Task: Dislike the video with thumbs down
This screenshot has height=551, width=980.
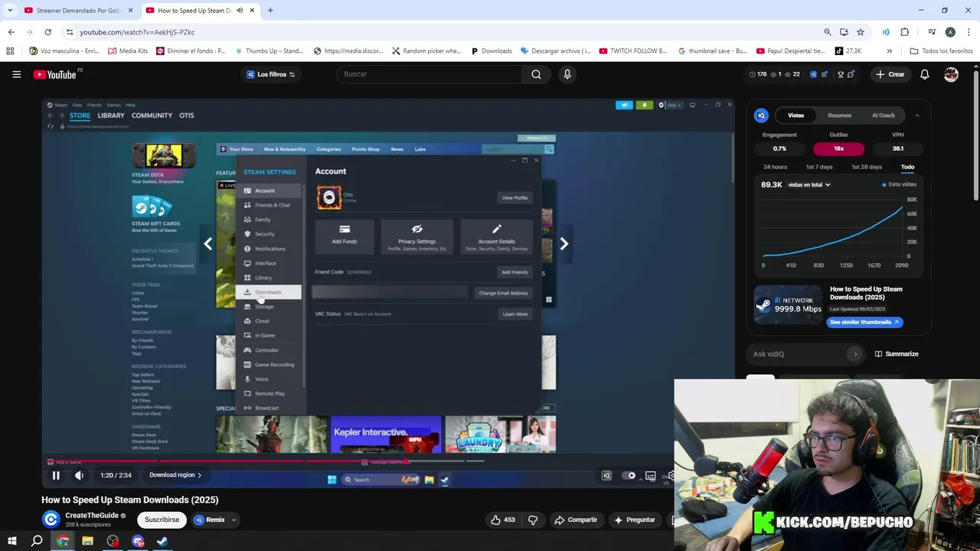Action: (x=533, y=520)
